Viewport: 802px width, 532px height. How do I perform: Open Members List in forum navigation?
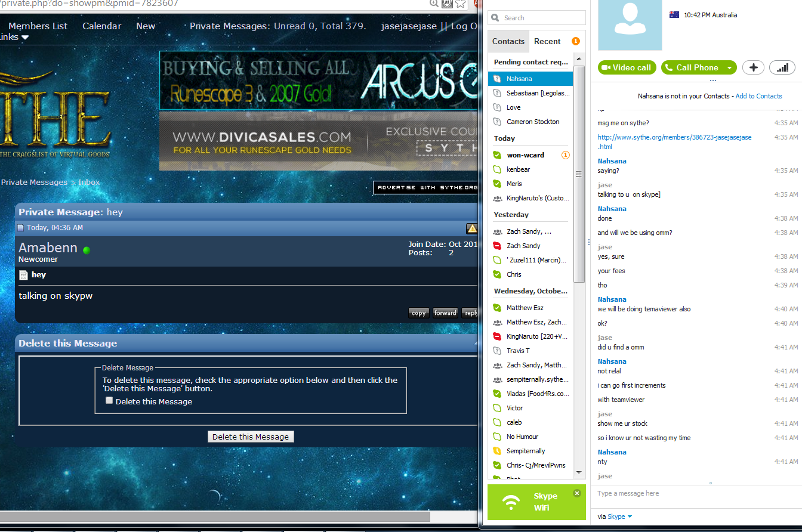pyautogui.click(x=38, y=26)
